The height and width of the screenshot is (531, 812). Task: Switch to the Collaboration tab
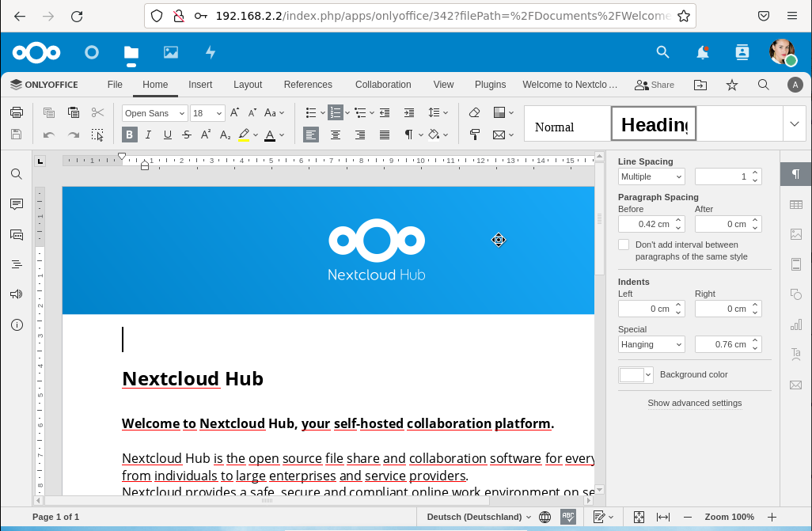(383, 85)
